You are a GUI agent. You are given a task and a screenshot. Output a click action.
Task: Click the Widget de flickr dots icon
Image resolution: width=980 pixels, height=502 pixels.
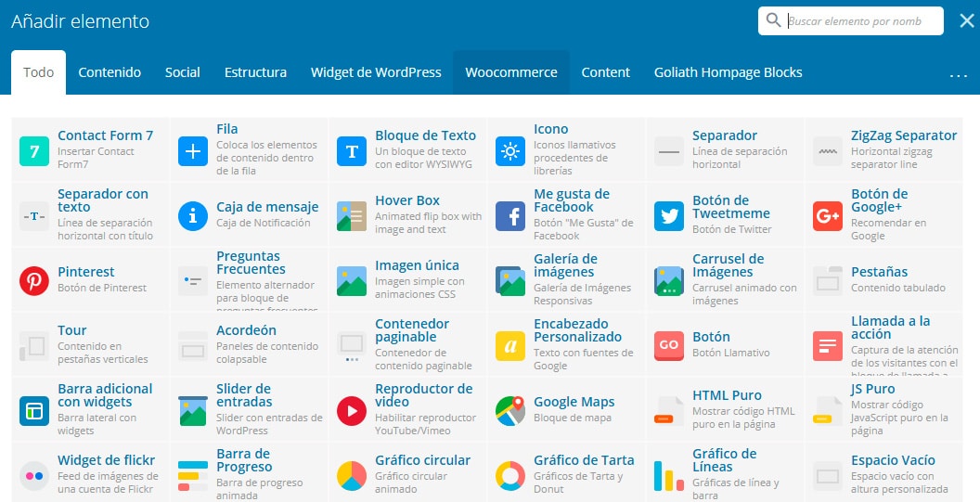pos(34,476)
